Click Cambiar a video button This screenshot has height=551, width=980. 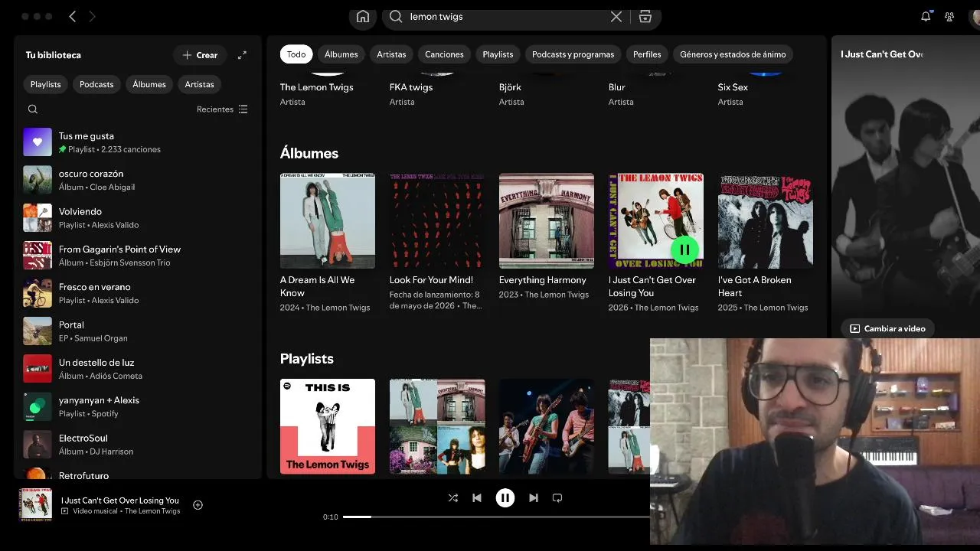tap(888, 328)
